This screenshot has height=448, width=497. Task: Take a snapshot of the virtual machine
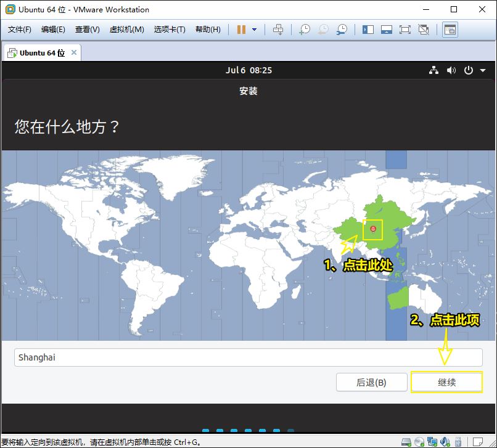(x=305, y=30)
